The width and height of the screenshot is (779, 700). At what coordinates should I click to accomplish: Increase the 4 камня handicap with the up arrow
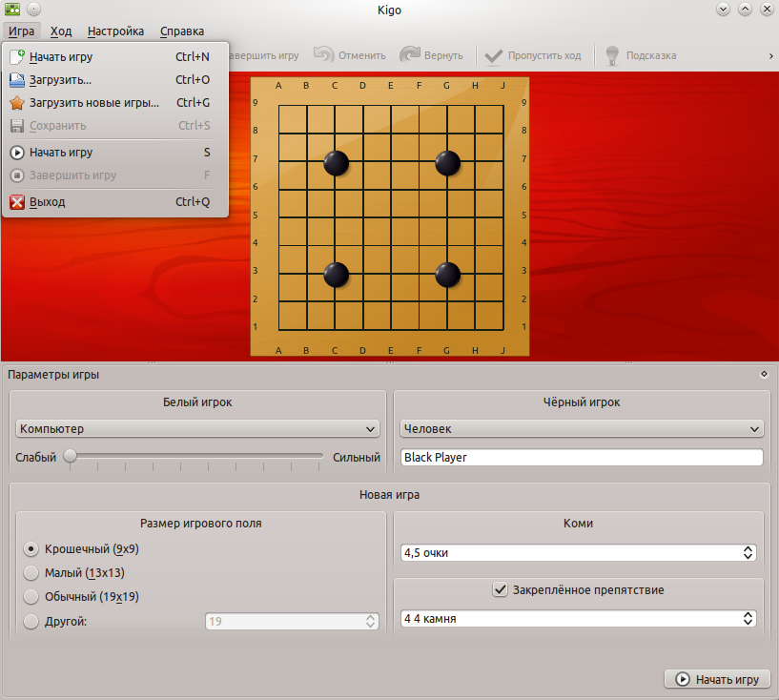pos(748,615)
